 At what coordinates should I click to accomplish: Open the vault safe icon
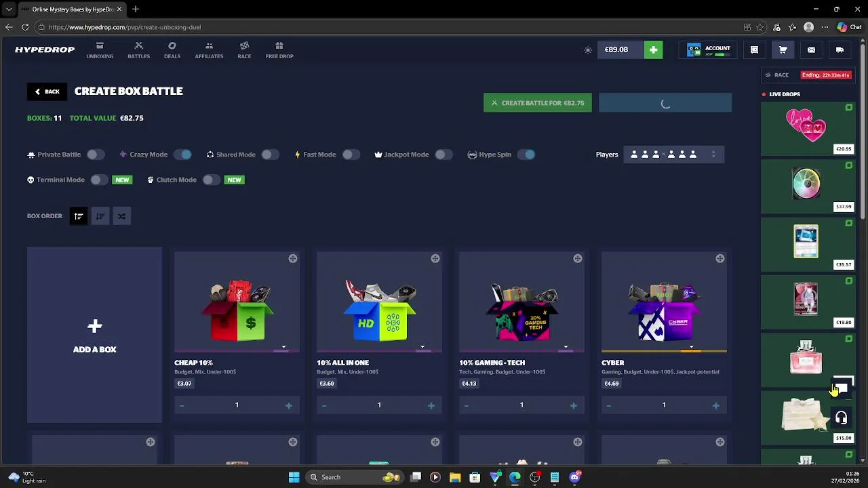coord(754,49)
